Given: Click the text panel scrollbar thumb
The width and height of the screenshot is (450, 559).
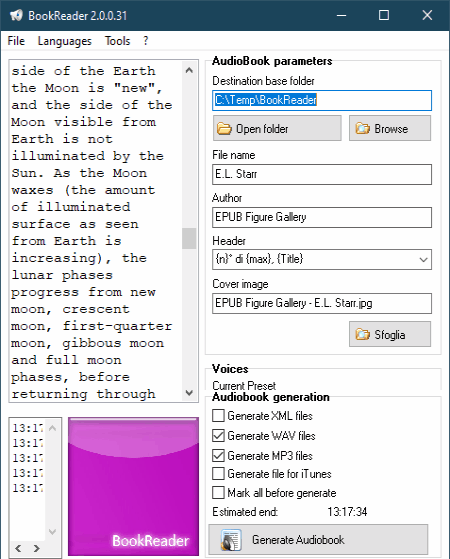Looking at the screenshot, I should point(189,238).
